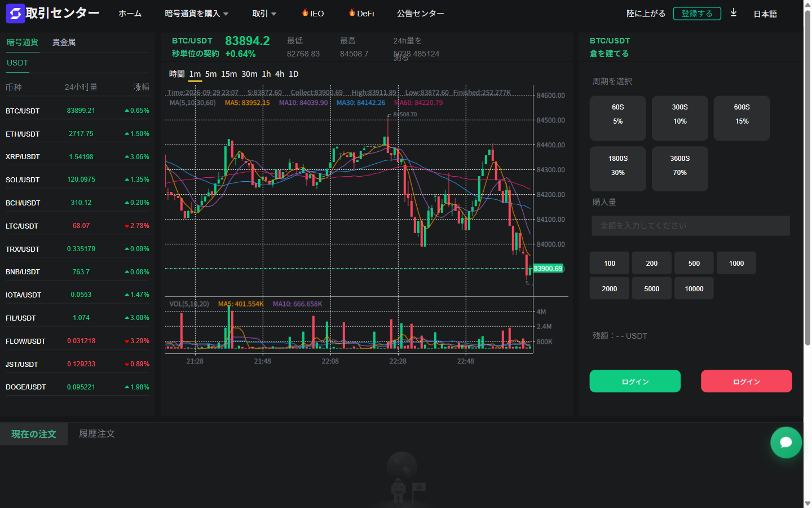Select the IOTA/USDT row
Screen dimensions: 812x508
coord(77,295)
